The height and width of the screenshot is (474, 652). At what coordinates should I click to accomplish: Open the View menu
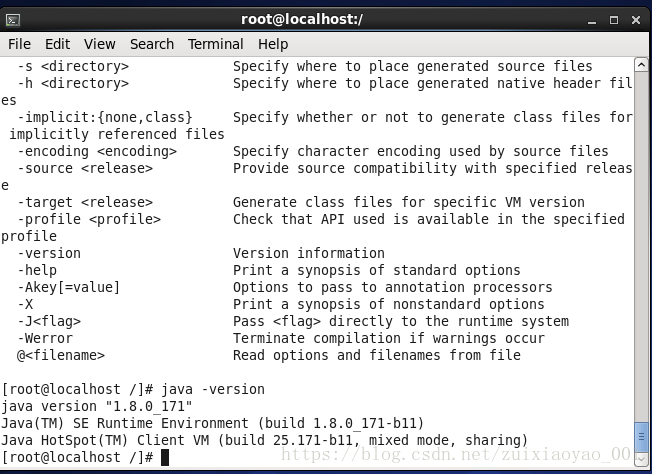tap(99, 44)
